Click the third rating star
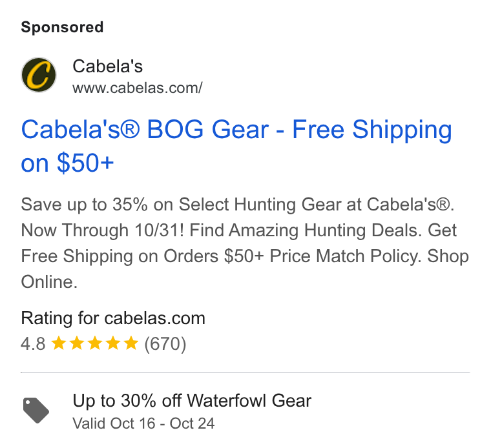Screen dimensions: 491x448 [x=94, y=343]
